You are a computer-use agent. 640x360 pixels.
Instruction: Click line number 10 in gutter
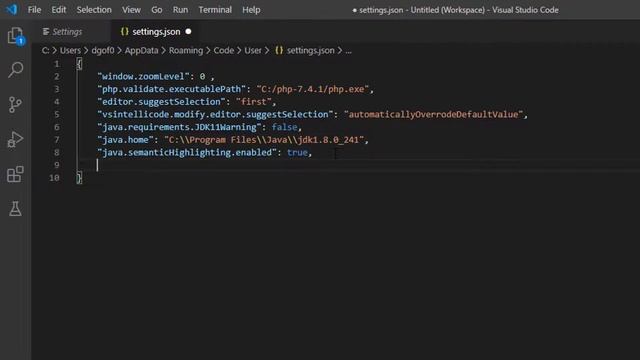click(x=54, y=178)
